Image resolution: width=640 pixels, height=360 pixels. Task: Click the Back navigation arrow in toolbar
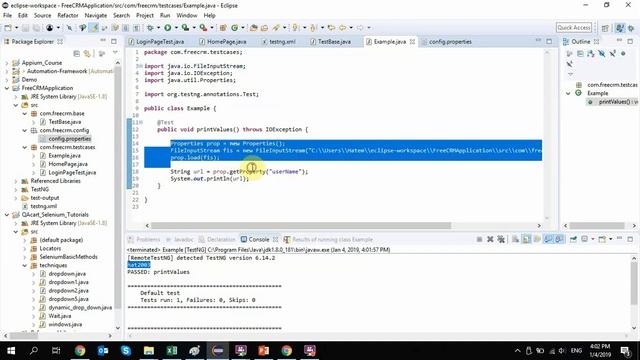[x=342, y=28]
